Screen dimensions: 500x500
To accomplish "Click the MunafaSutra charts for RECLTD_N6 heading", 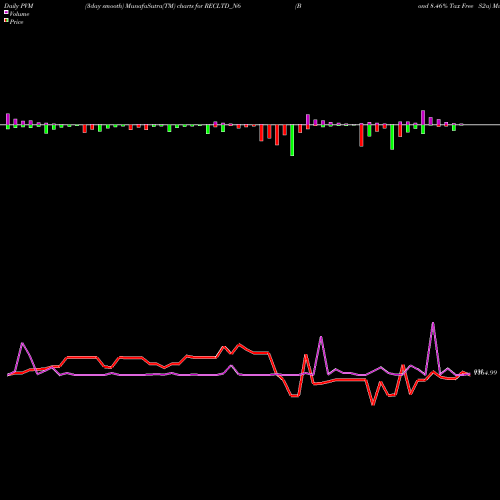I will 163,6.
